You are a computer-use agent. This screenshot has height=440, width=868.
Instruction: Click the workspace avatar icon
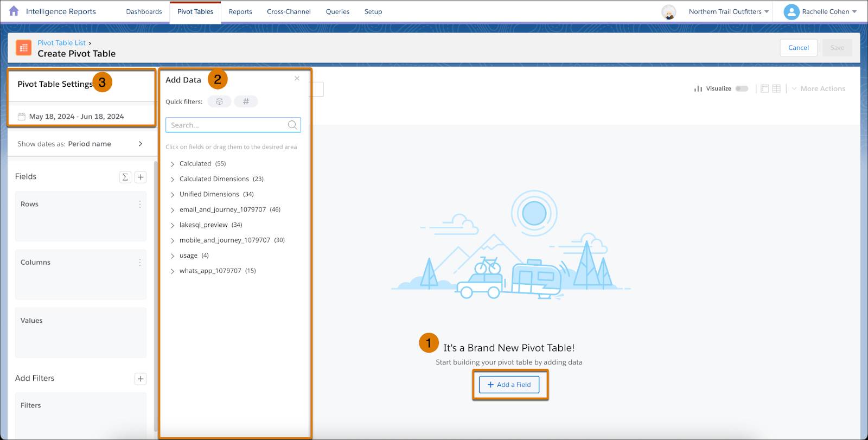click(669, 11)
